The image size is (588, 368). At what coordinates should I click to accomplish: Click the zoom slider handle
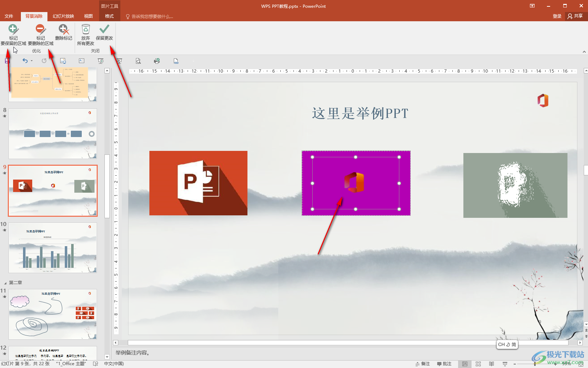[x=535, y=364]
